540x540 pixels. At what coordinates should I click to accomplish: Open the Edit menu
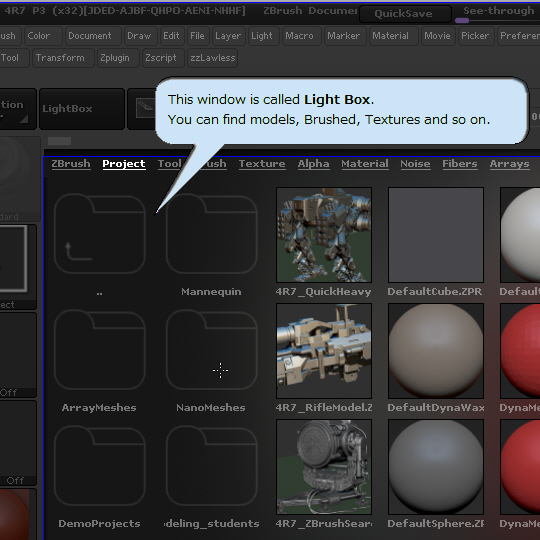coord(172,36)
